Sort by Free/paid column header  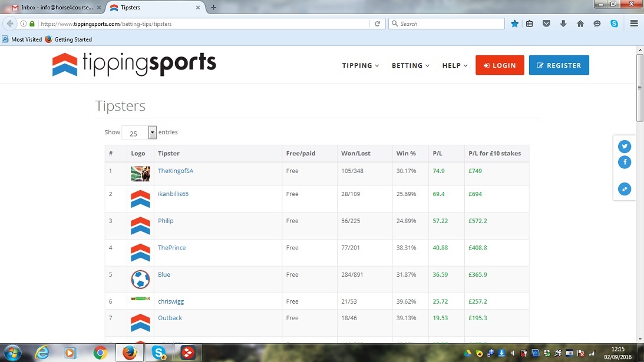tap(309, 153)
